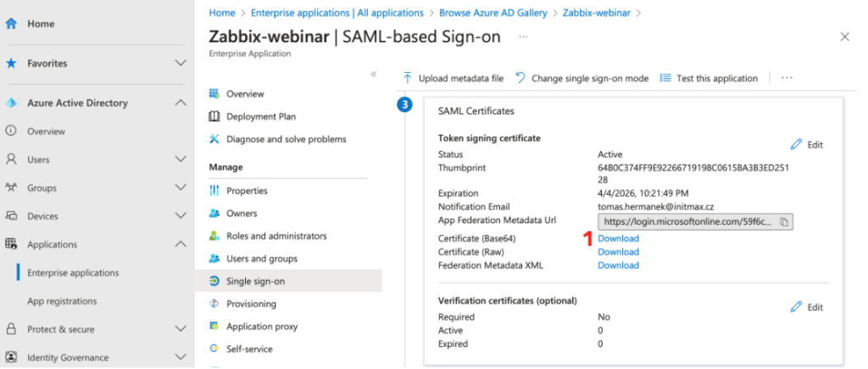Click the App Federation Metadata Url field
Screen dimensions: 868x369
(687, 222)
